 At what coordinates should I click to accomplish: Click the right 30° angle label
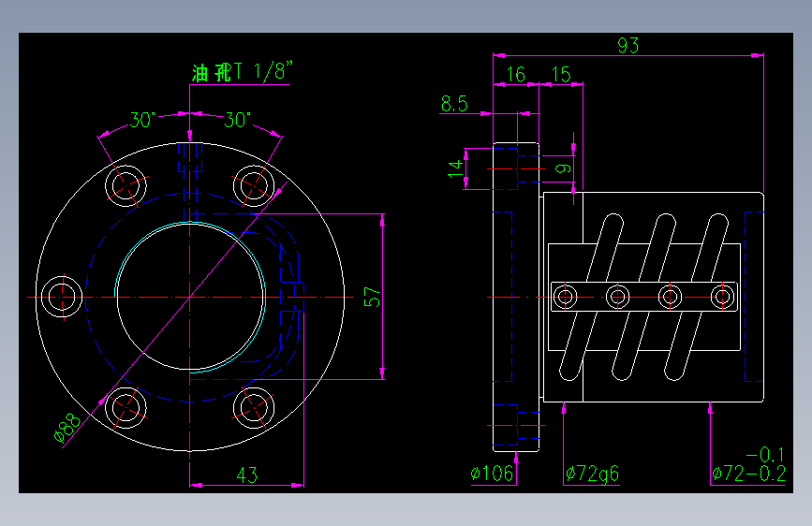(238, 120)
